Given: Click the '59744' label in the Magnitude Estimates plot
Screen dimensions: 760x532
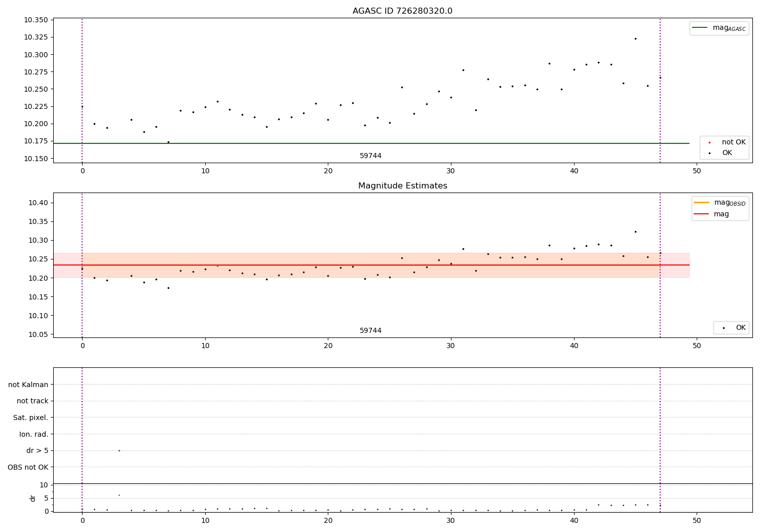Looking at the screenshot, I should (370, 330).
